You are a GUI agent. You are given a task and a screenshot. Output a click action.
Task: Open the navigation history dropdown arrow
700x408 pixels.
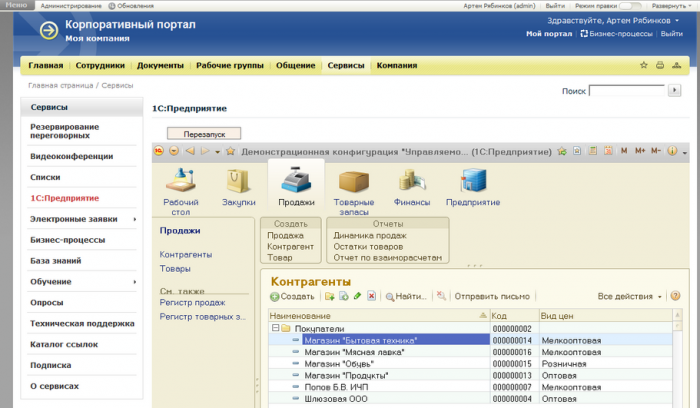click(217, 152)
